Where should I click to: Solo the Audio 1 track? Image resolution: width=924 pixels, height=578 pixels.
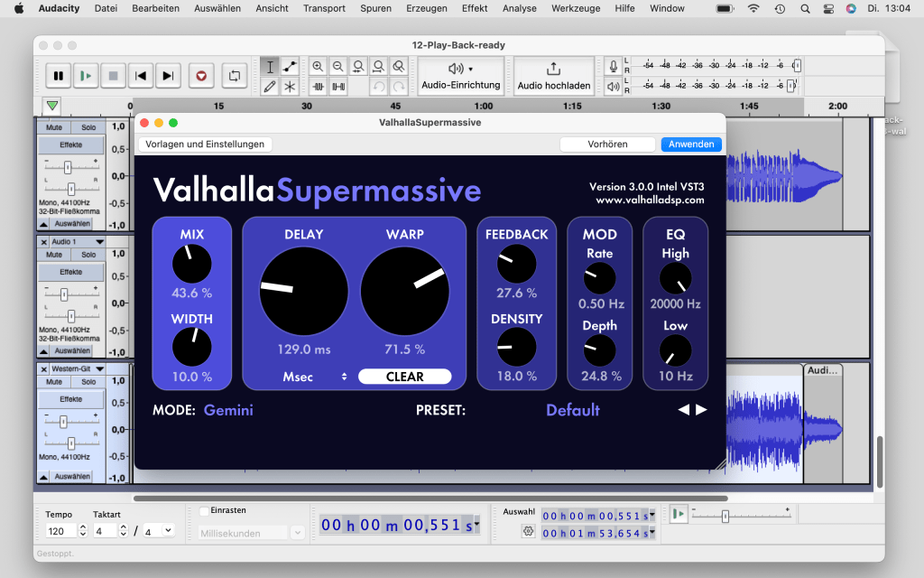click(88, 255)
